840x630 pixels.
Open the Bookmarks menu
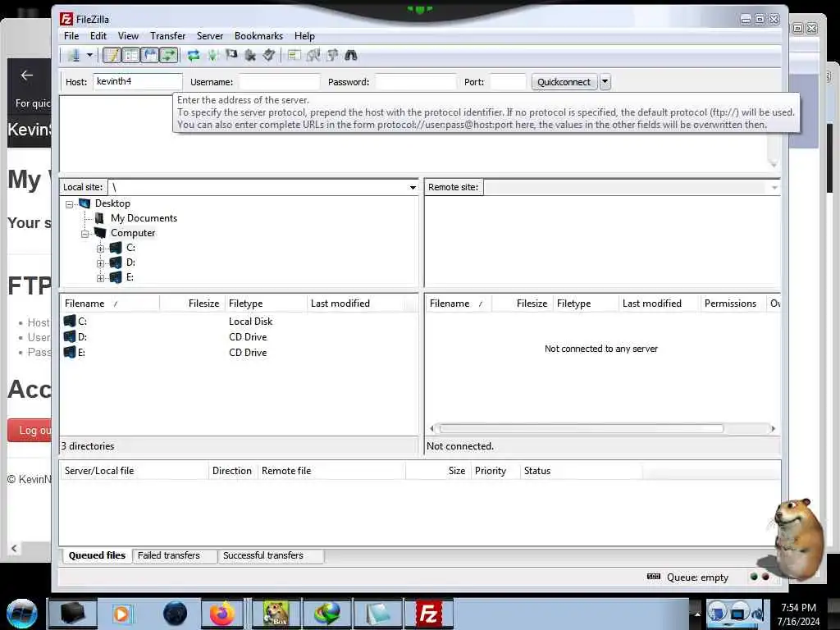(x=258, y=36)
